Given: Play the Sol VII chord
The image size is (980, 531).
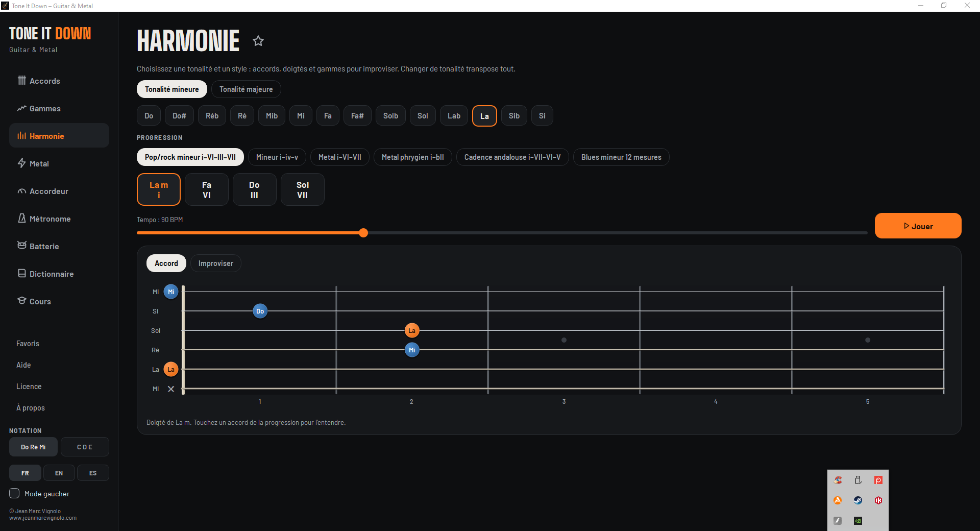Looking at the screenshot, I should click(303, 189).
